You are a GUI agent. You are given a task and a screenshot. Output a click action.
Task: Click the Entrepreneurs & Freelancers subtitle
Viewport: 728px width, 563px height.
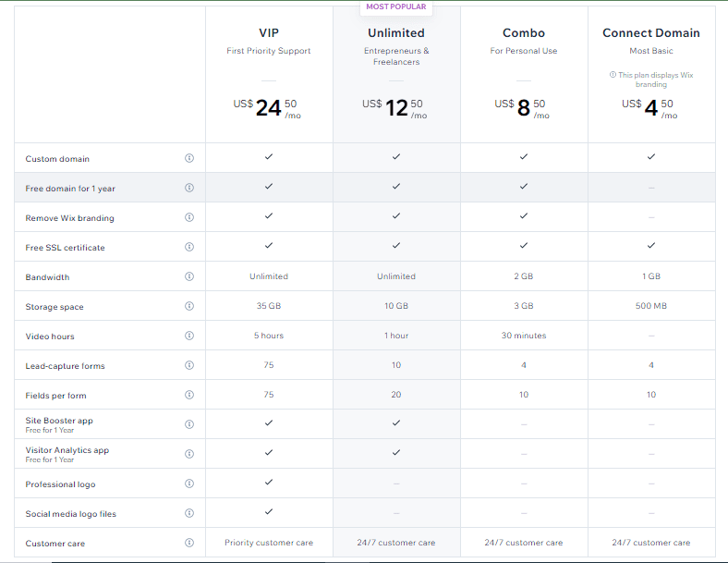click(396, 56)
